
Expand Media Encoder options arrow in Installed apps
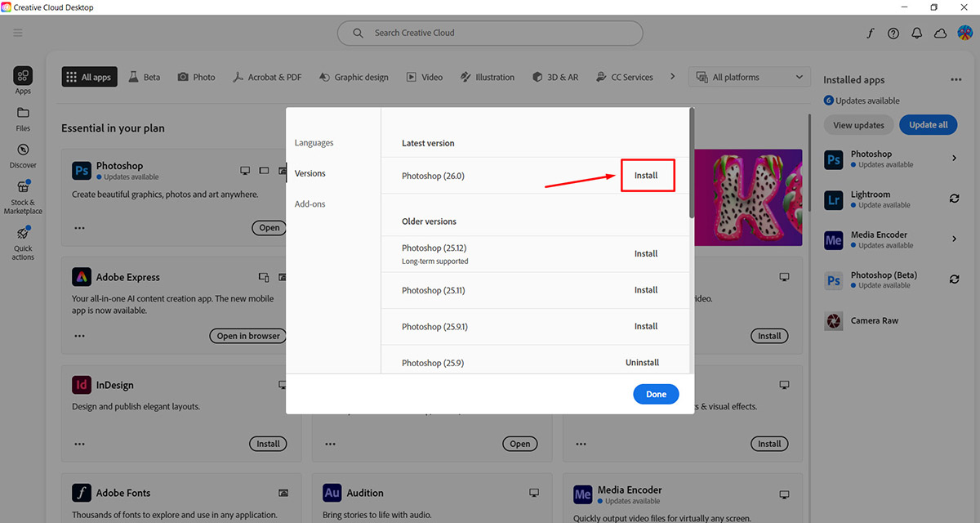point(954,239)
